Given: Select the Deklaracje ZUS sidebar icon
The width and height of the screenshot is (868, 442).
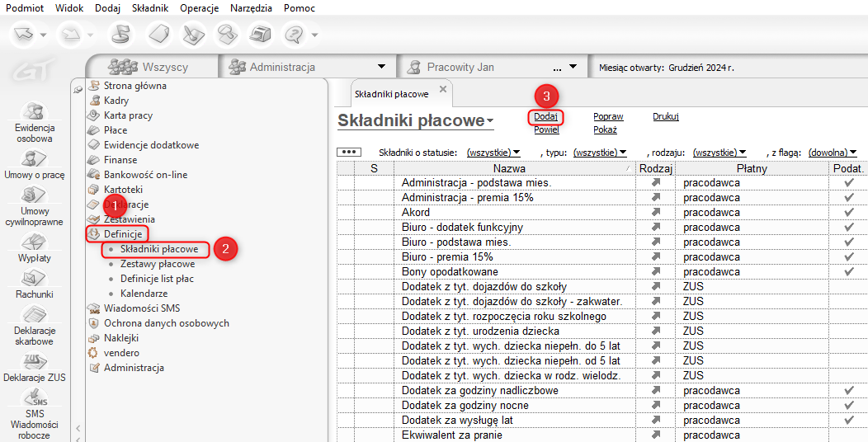Looking at the screenshot, I should point(35,361).
